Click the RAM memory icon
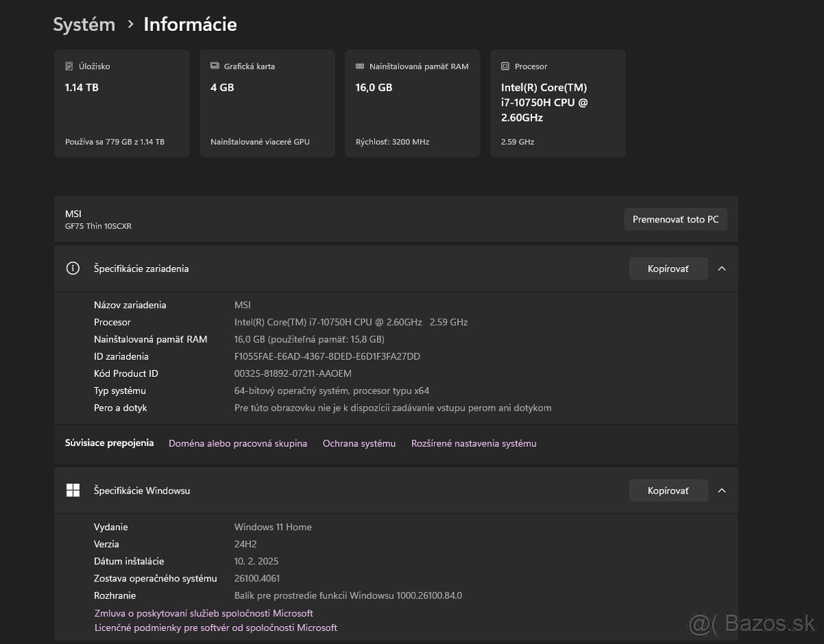The image size is (824, 644). (360, 67)
